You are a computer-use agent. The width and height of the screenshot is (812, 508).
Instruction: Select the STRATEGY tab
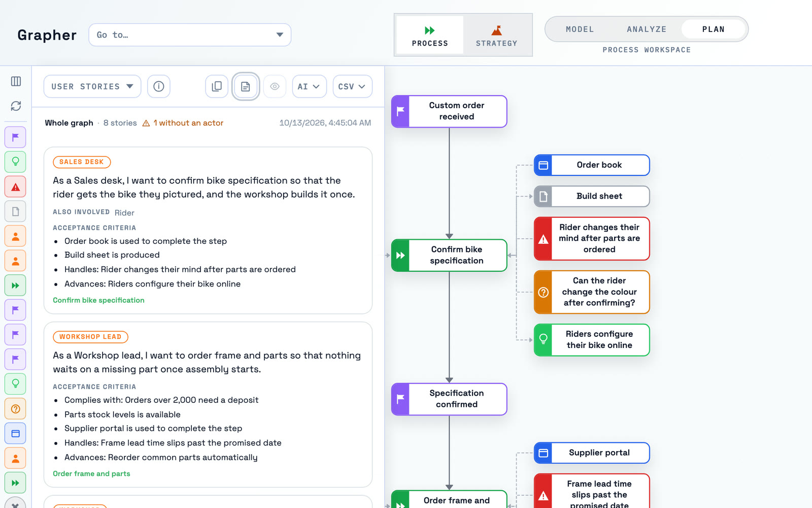pyautogui.click(x=496, y=35)
